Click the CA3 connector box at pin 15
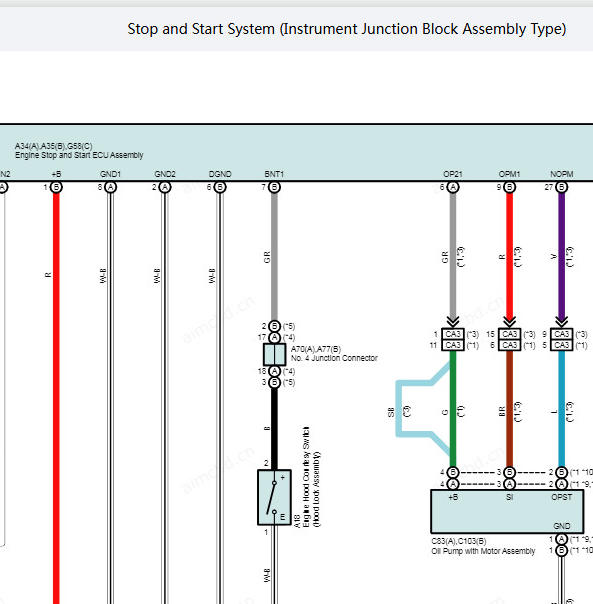 [509, 334]
